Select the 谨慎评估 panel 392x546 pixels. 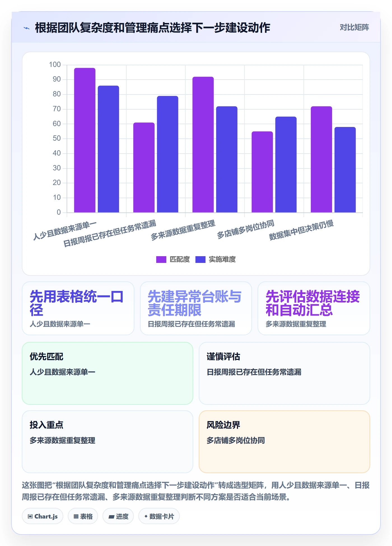(x=284, y=373)
